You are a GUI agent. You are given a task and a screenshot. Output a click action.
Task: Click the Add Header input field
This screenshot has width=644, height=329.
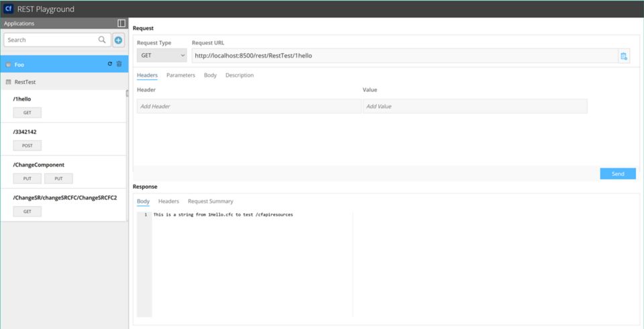pyautogui.click(x=248, y=106)
